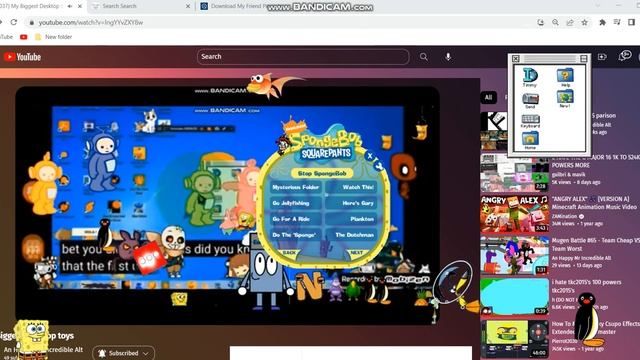Image resolution: width=640 pixels, height=360 pixels.
Task: Open the YouTube home logo
Action: [22, 57]
